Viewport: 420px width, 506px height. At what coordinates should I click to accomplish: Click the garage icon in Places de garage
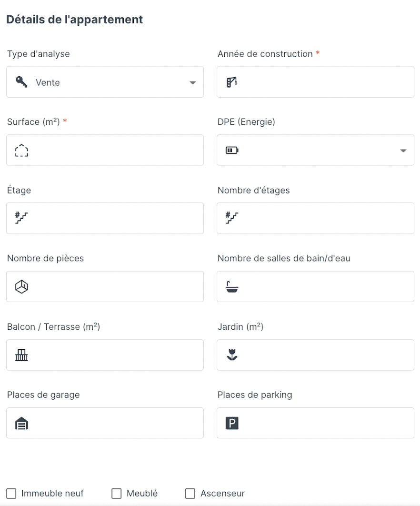click(21, 424)
